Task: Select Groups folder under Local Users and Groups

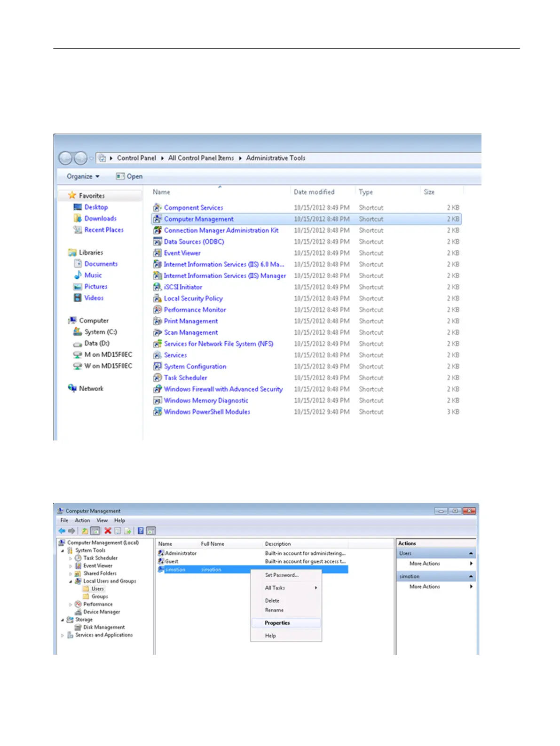Action: pyautogui.click(x=100, y=597)
